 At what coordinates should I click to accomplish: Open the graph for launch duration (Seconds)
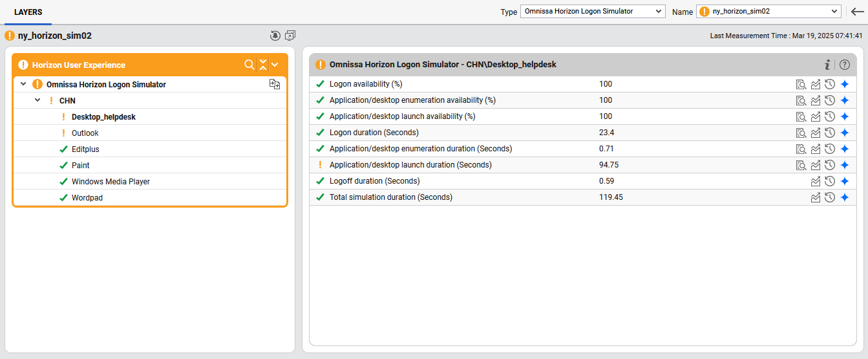816,165
